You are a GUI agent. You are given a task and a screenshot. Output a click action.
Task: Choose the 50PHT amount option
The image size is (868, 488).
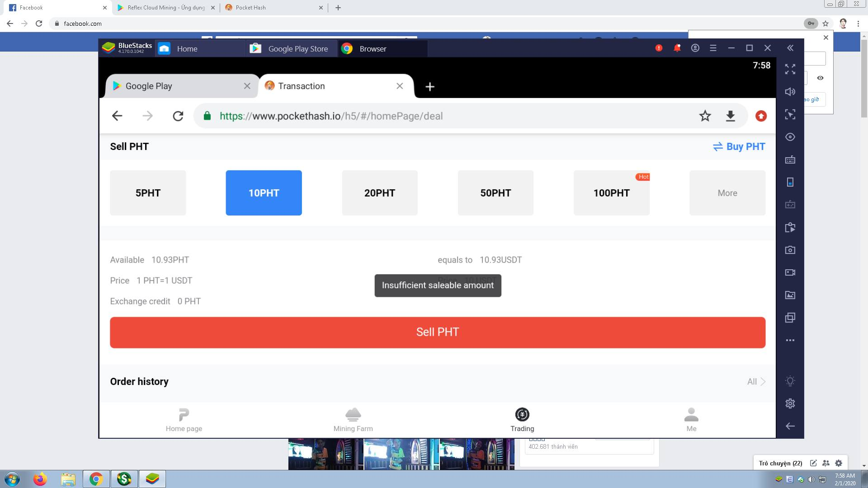coord(495,193)
